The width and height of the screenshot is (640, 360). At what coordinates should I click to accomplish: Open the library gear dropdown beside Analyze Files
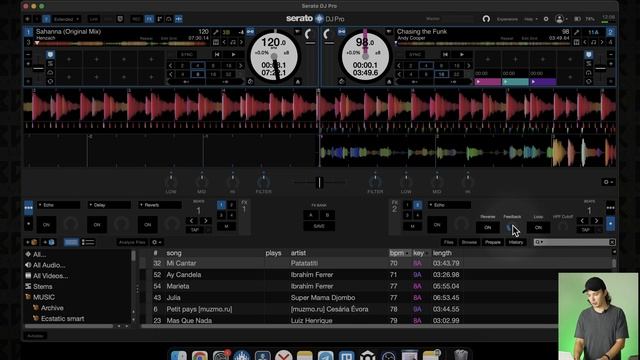point(157,242)
